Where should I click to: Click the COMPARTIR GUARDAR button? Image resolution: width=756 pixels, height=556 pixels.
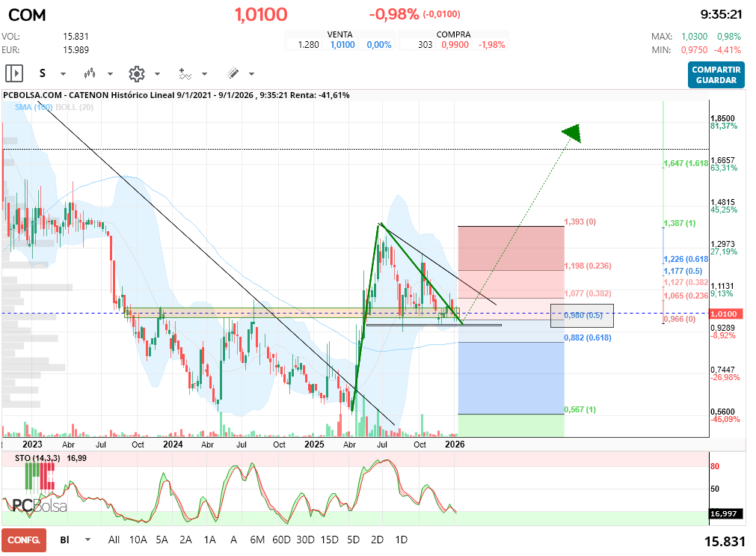pos(716,75)
